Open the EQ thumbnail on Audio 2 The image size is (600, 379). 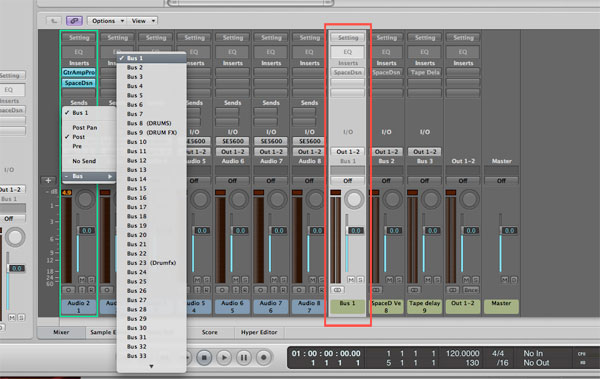pos(79,52)
